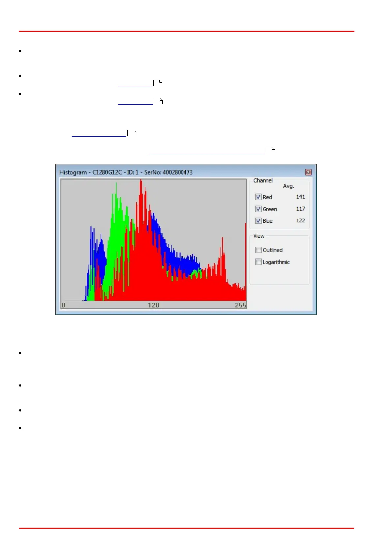Screen dimensions: 392x555
Task: Click the Histogram title bar text
Action: (x=126, y=172)
